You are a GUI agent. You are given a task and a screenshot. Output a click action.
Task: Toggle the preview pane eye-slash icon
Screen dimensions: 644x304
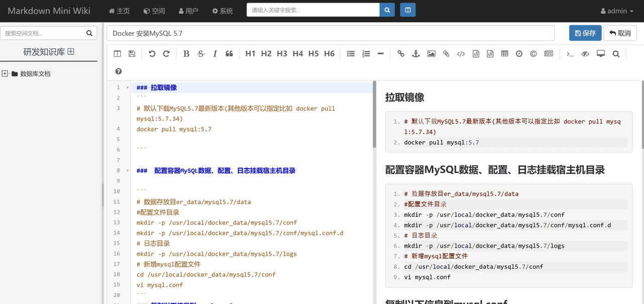(x=585, y=54)
